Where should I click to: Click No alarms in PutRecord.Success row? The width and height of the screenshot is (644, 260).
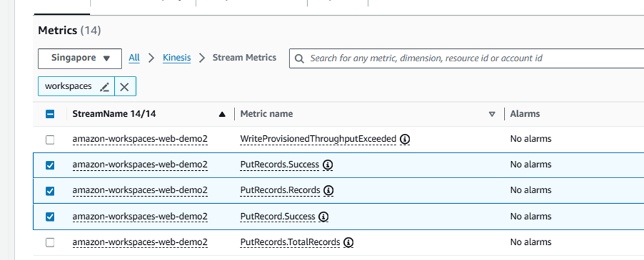(530, 216)
